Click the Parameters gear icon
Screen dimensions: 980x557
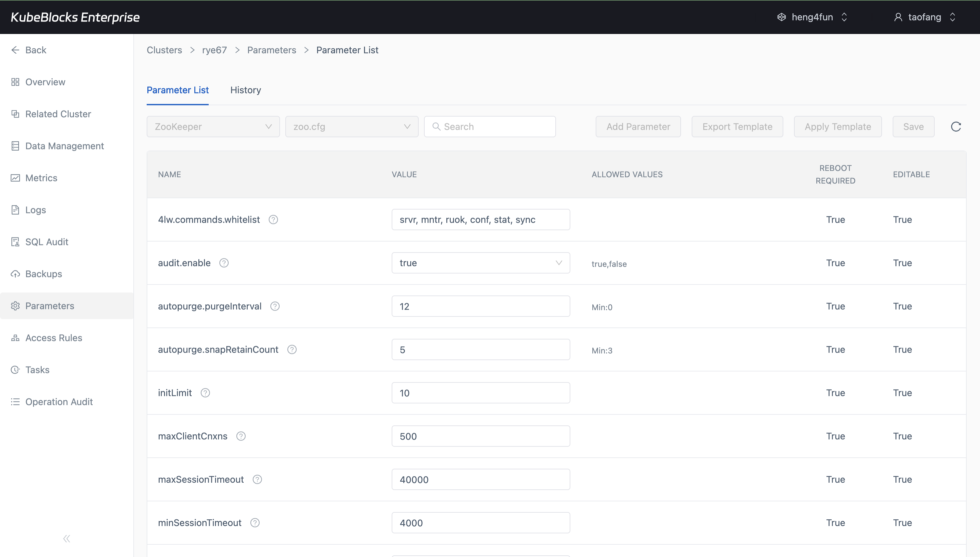coord(15,306)
